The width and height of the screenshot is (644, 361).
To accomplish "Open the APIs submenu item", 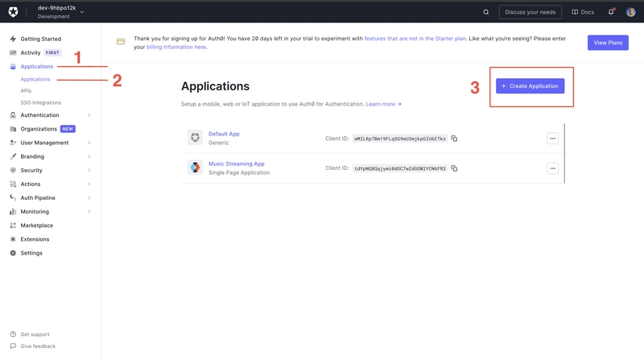I will coord(27,91).
